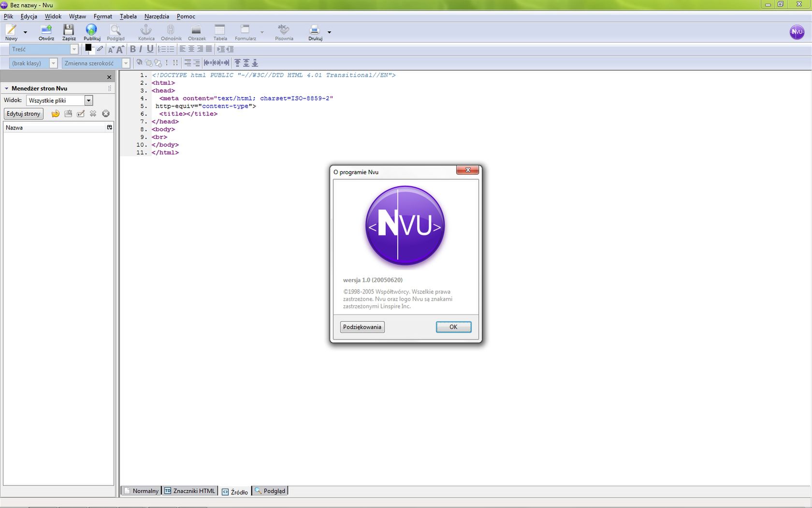Publish the page using Publikuj
The width and height of the screenshot is (812, 508).
(91, 32)
